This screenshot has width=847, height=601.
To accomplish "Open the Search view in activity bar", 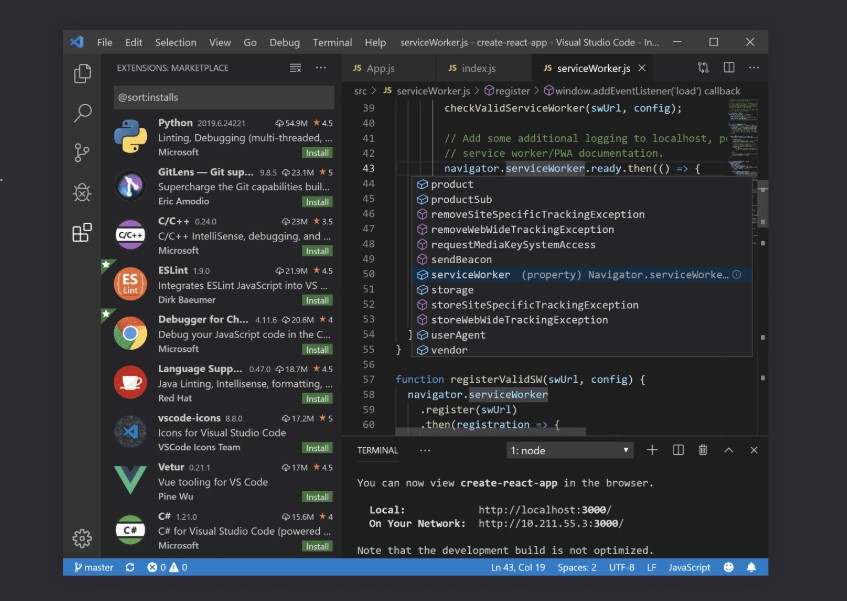I will [x=82, y=113].
